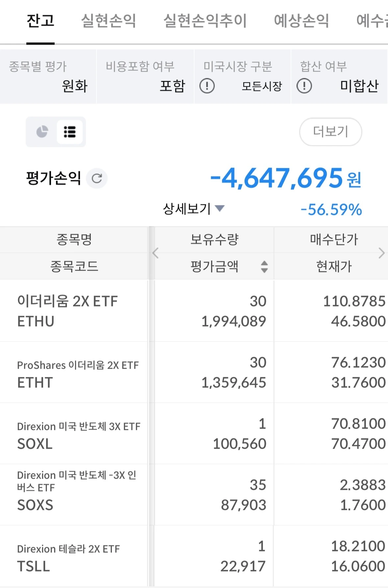Tap the 2.3883 purchase price

point(362,485)
